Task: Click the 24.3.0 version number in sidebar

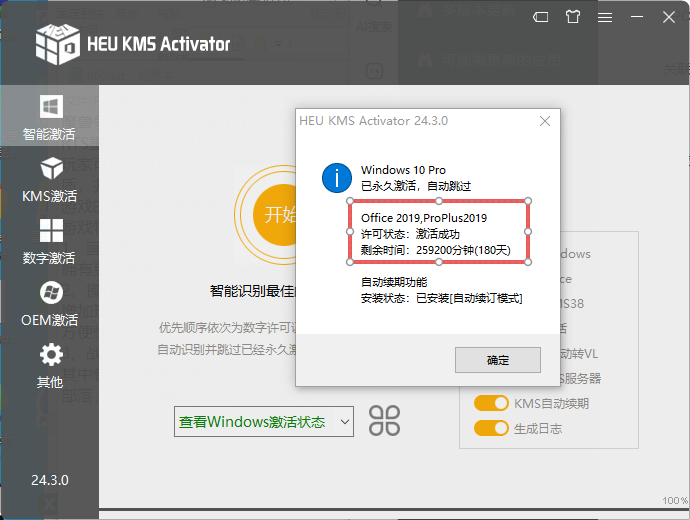Action: pyautogui.click(x=50, y=480)
